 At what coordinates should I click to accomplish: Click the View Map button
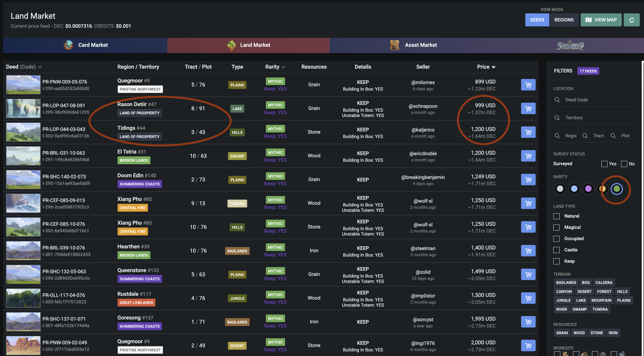click(x=601, y=20)
